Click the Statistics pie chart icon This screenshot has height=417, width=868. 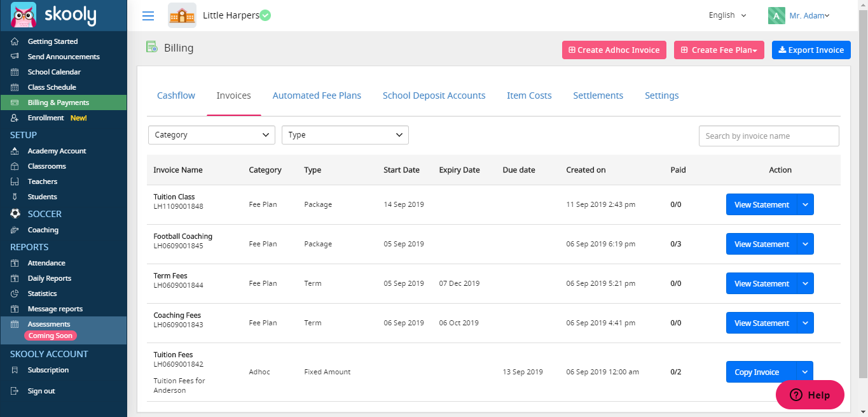pyautogui.click(x=15, y=293)
